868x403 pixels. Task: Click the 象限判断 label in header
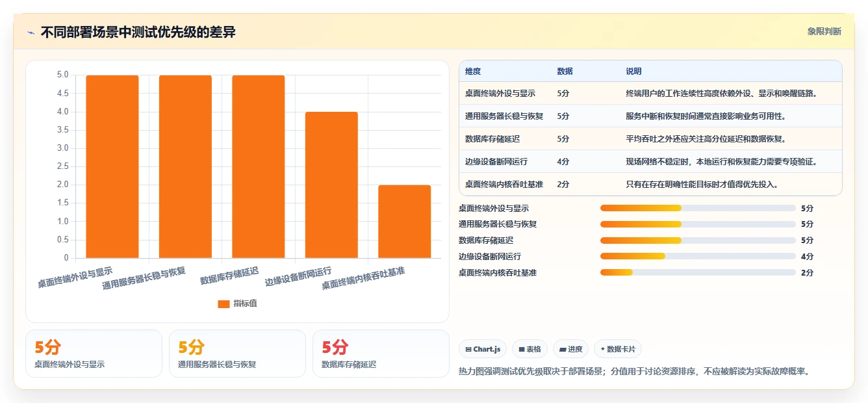(x=824, y=31)
